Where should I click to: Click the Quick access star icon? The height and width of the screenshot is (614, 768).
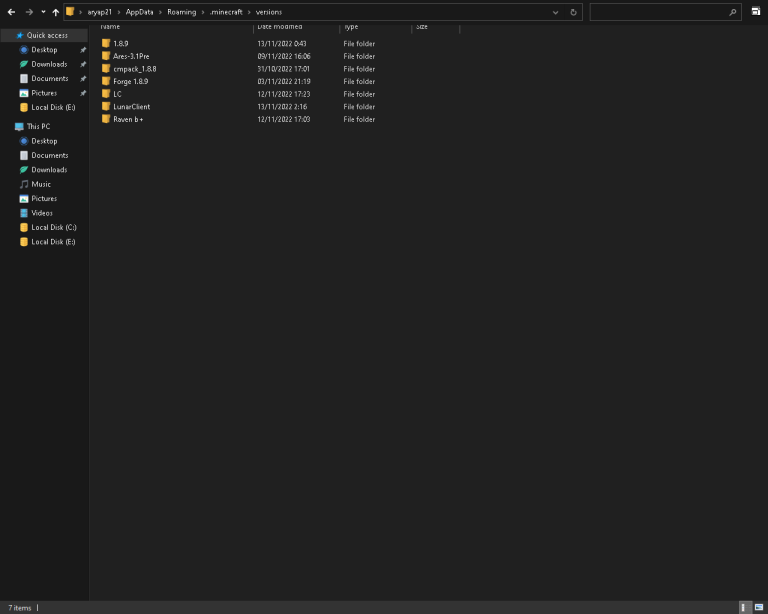click(20, 35)
